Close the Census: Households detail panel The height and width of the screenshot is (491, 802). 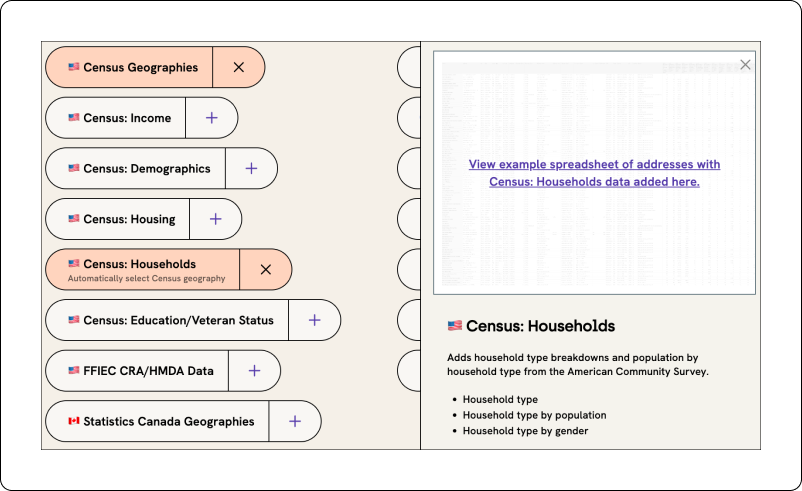click(745, 64)
